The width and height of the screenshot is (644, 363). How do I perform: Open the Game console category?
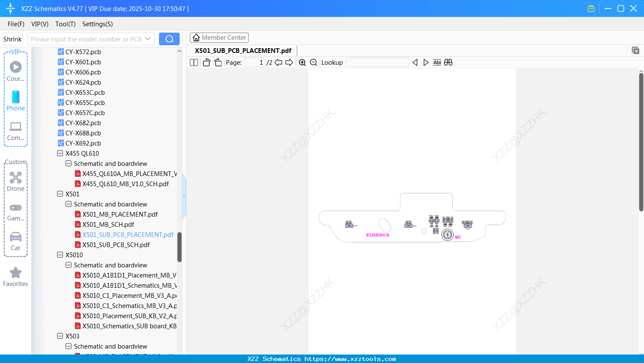(x=16, y=212)
